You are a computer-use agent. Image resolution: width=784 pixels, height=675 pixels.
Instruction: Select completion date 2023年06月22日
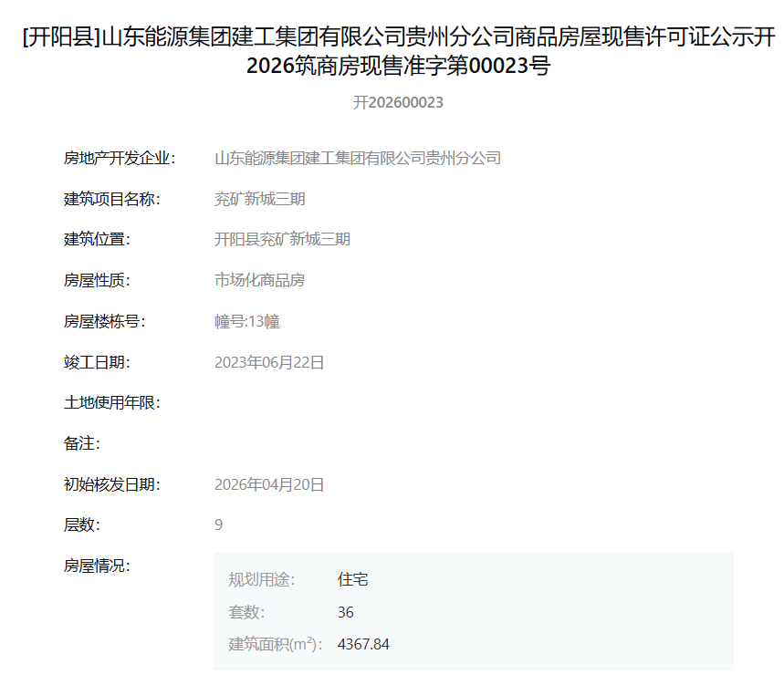click(x=269, y=362)
